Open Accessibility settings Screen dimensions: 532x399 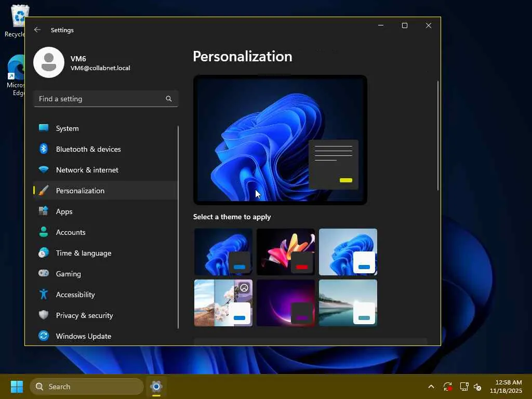tap(105, 294)
